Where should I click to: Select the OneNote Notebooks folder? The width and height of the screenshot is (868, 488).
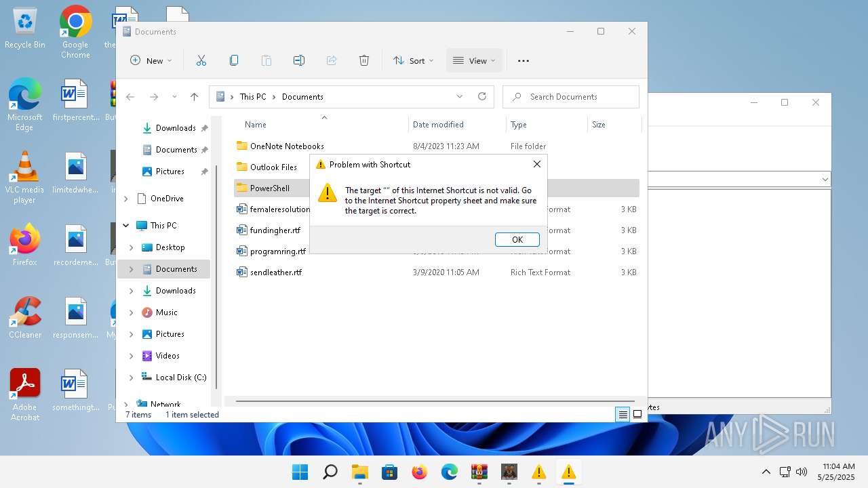tap(287, 146)
